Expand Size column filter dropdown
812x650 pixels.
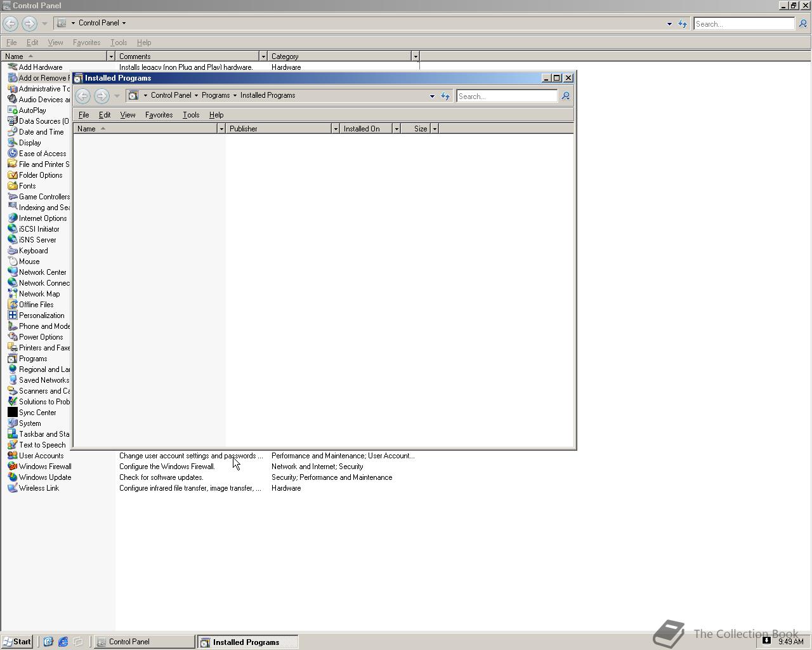pos(435,129)
